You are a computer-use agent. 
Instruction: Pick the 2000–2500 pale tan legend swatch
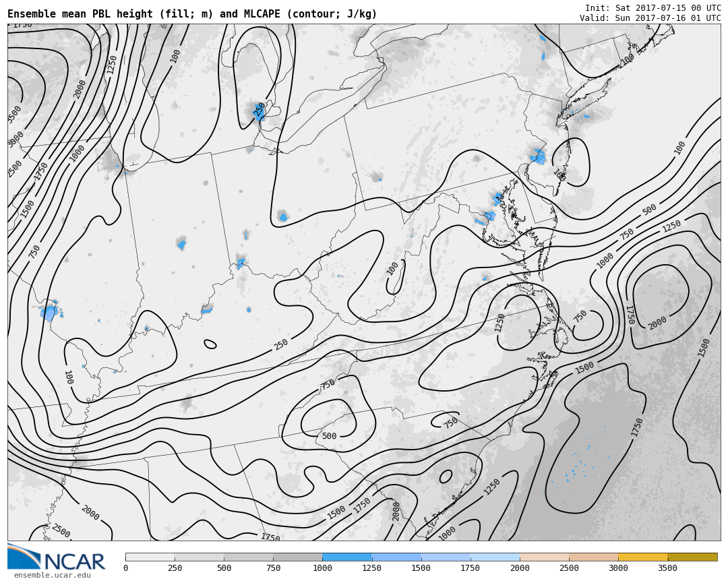point(544,557)
